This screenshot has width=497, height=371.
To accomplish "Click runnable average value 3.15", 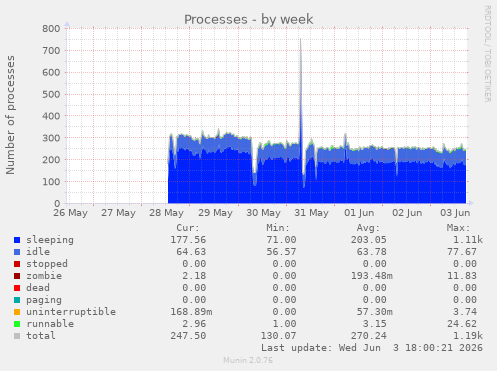I will [x=375, y=324].
